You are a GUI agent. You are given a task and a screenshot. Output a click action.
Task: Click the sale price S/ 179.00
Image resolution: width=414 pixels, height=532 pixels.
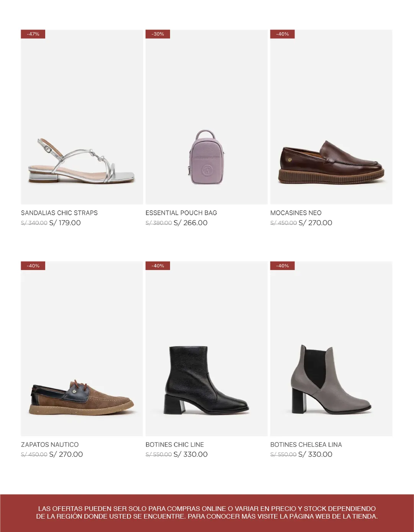coord(65,223)
